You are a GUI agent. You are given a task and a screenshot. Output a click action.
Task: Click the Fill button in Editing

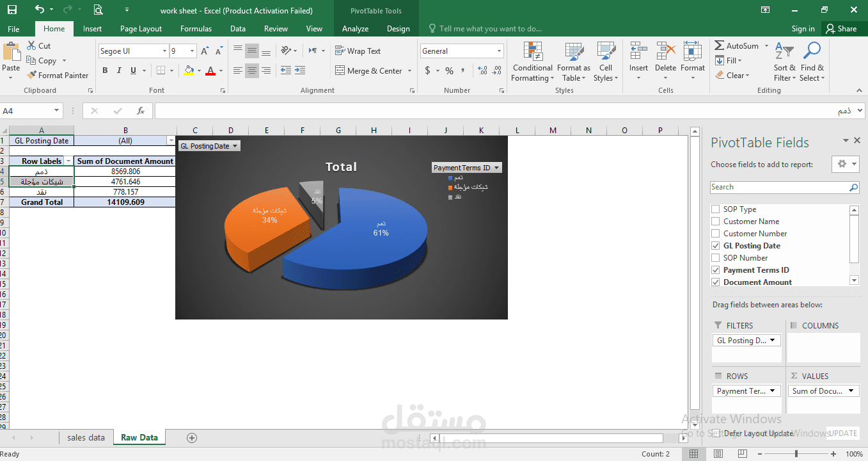point(729,61)
